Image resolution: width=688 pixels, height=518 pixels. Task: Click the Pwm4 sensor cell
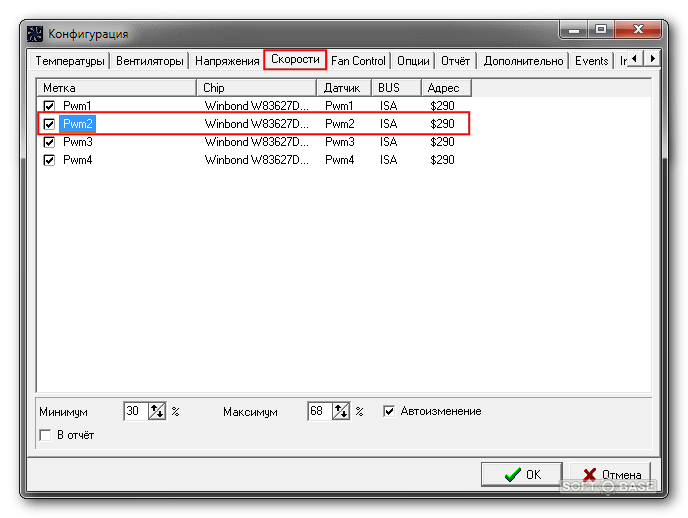(340, 160)
